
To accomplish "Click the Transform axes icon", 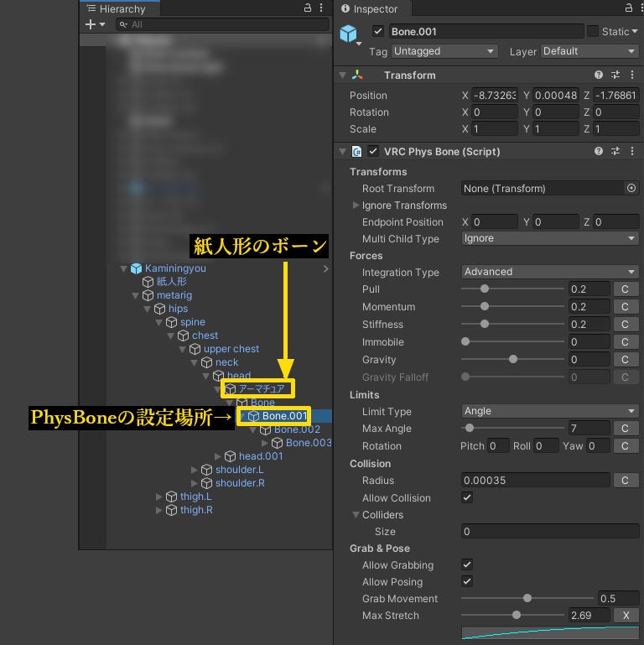I will [357, 75].
